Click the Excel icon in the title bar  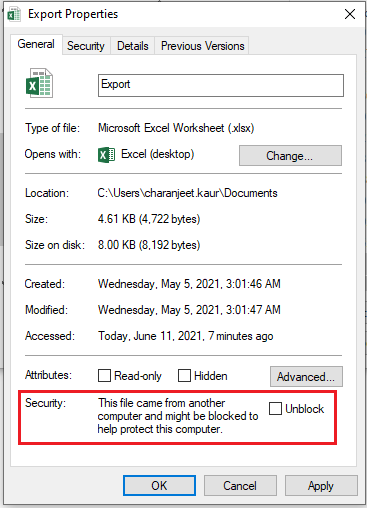tap(14, 15)
